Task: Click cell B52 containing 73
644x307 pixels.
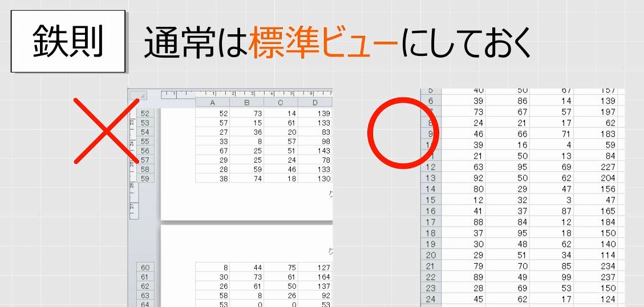Action: click(x=246, y=114)
